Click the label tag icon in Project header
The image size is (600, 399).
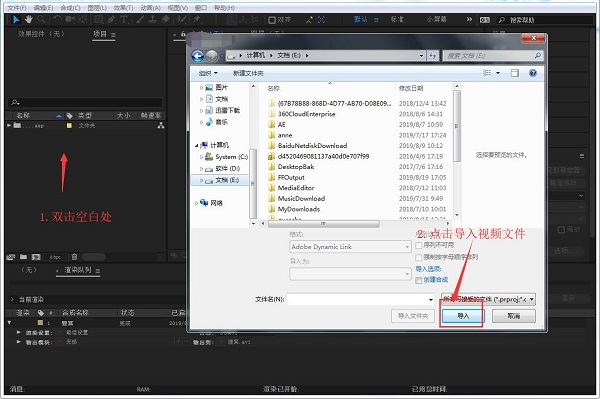[69, 115]
